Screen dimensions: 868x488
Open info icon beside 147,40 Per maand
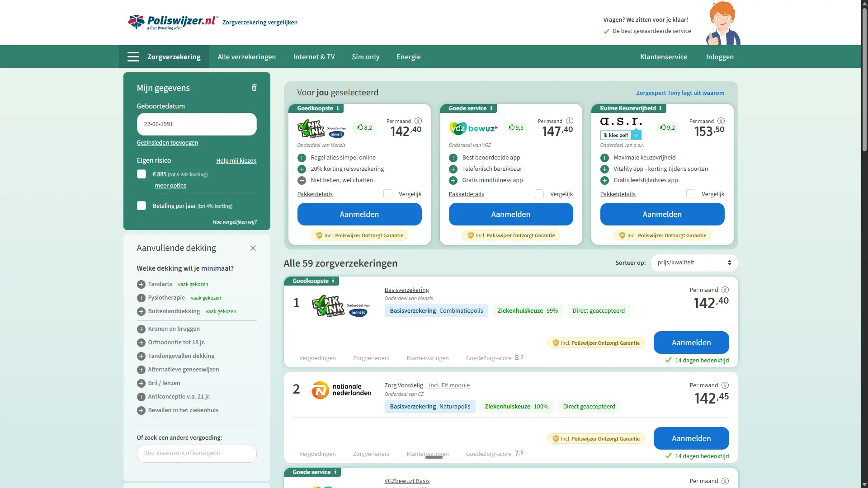click(x=570, y=121)
